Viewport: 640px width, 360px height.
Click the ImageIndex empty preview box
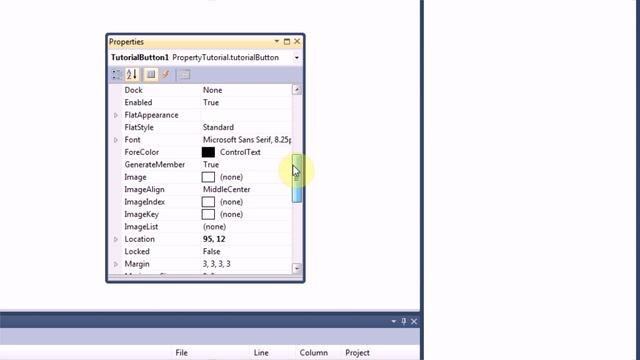click(208, 202)
